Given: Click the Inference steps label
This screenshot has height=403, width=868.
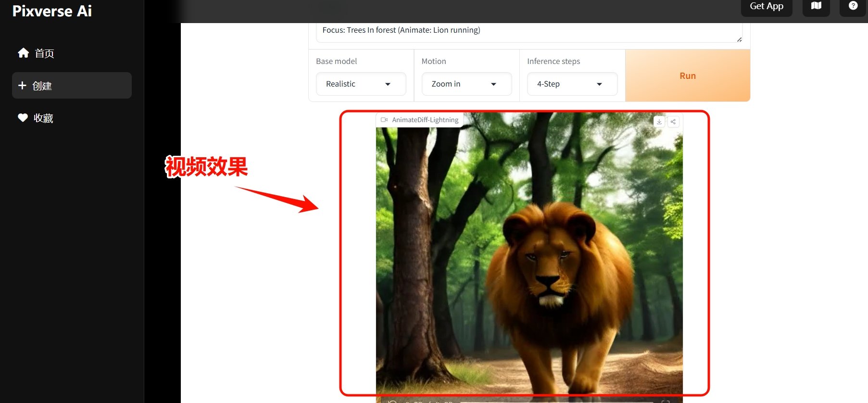Looking at the screenshot, I should 554,61.
